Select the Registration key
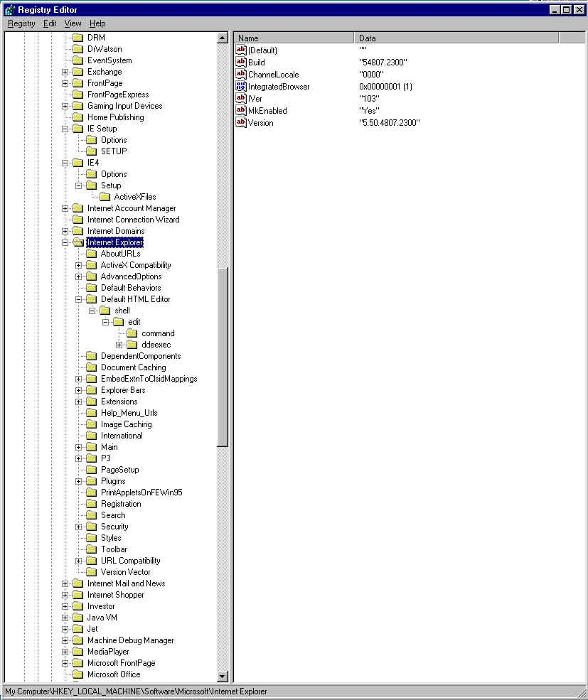 pos(121,504)
